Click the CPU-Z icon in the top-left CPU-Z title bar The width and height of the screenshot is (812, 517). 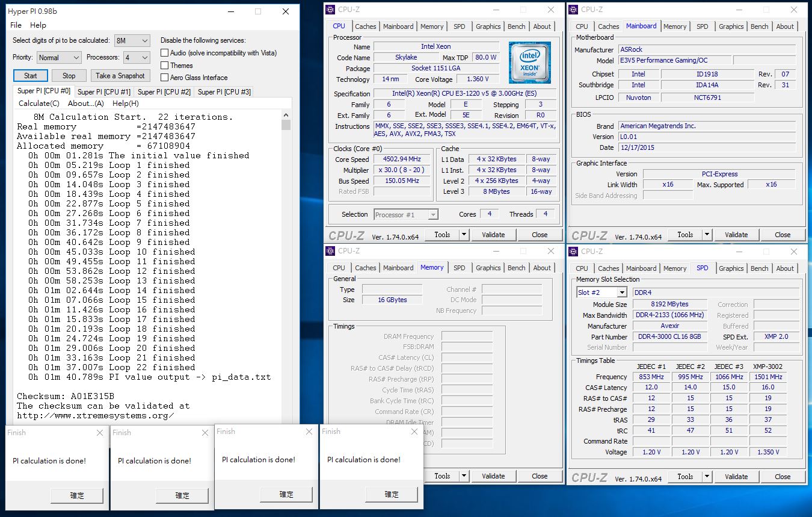click(331, 9)
